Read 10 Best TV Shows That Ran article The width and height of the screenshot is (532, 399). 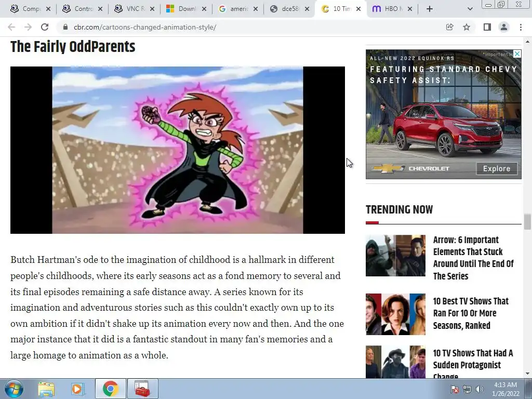coord(471,313)
